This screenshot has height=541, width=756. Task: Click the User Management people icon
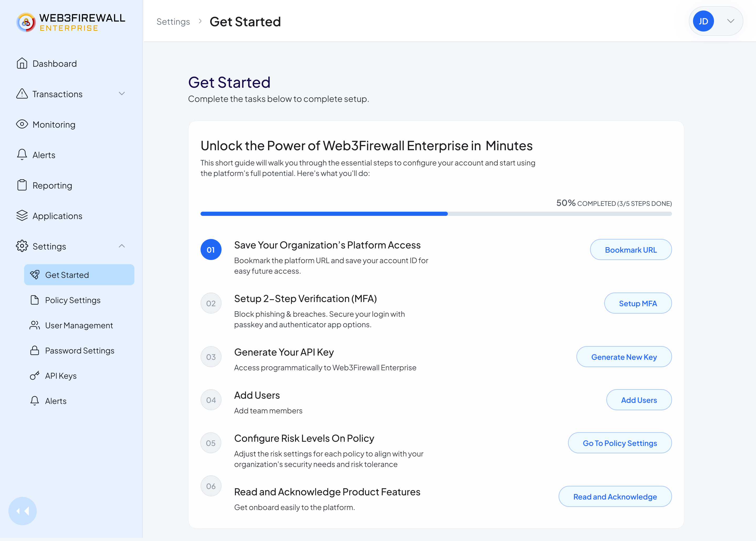[35, 325]
